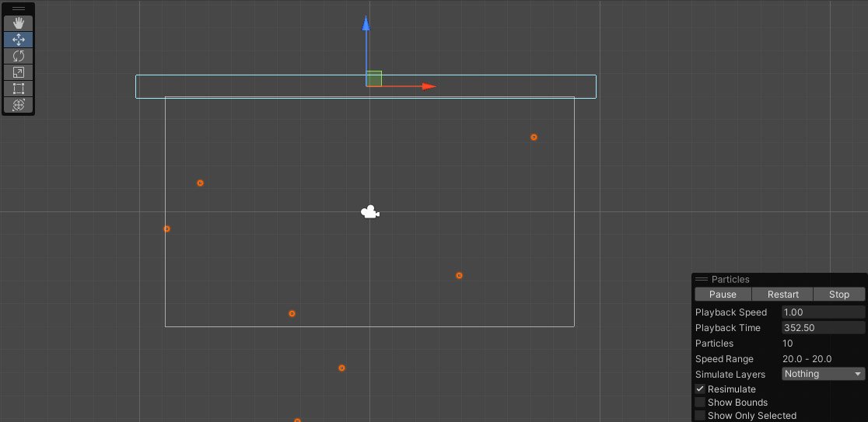Screen dimensions: 868x422
Task: Enable the Show Bounds checkbox
Action: point(700,403)
